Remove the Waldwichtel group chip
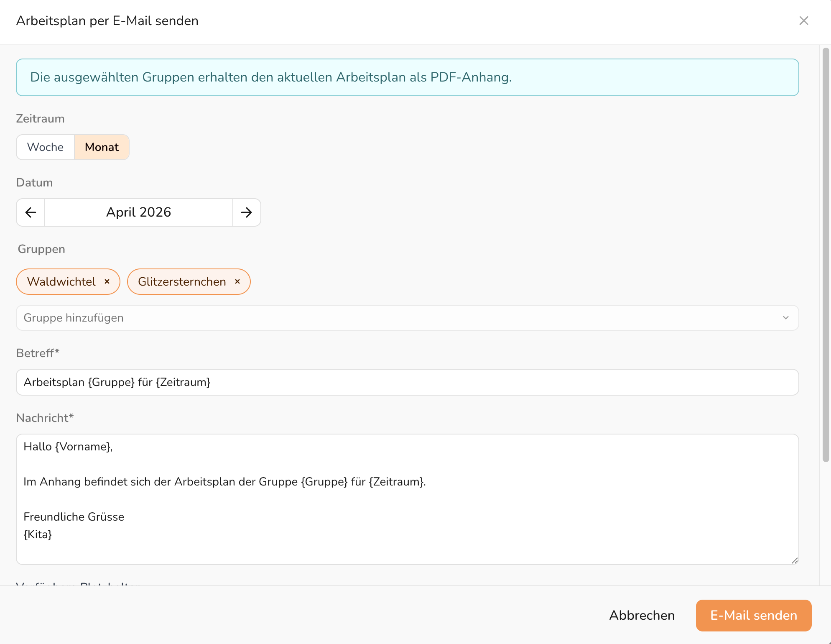The width and height of the screenshot is (831, 644). coord(107,282)
